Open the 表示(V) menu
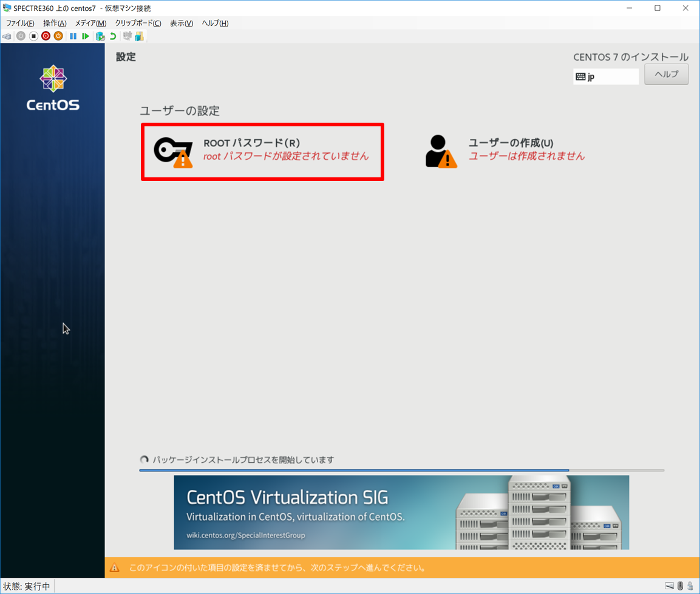700x594 pixels. tap(182, 23)
